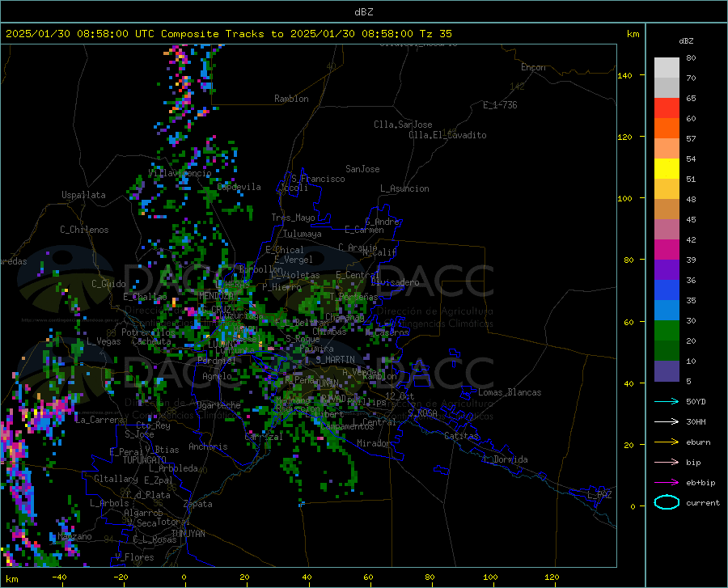This screenshot has height=588, width=728.
Task: Click the '140' tick on vertical km axis
Action: [x=624, y=75]
